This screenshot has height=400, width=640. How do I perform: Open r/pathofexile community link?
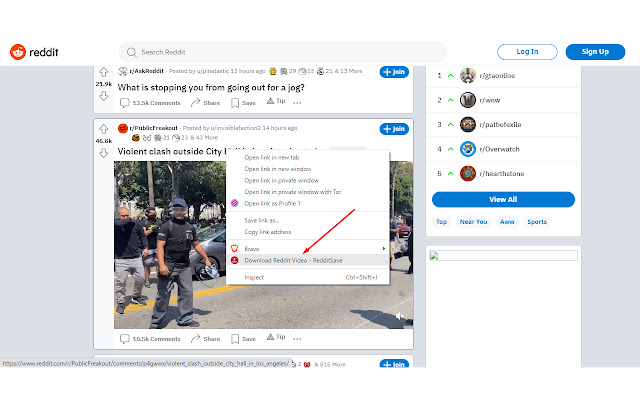500,125
